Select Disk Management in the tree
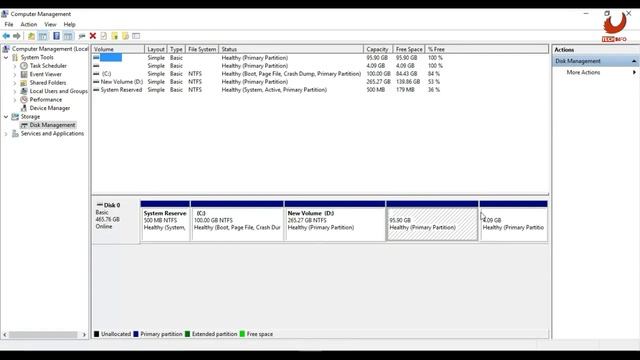The image size is (640, 360). click(52, 125)
